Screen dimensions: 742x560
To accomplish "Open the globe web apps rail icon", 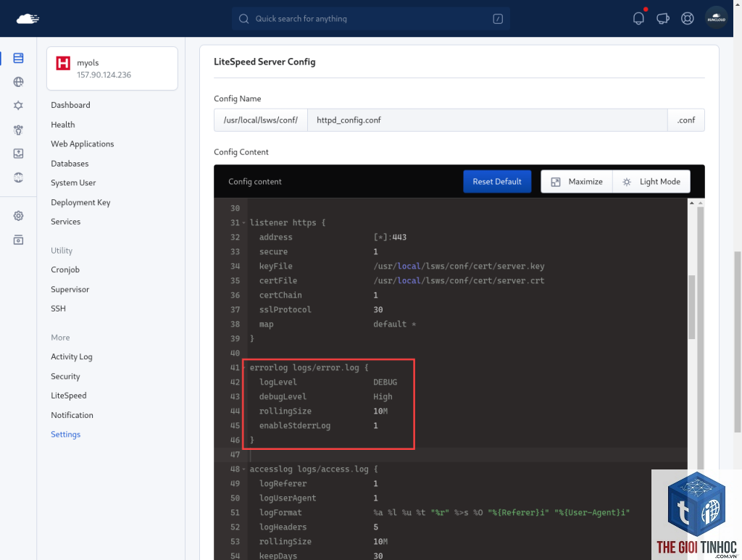I will pos(18,82).
